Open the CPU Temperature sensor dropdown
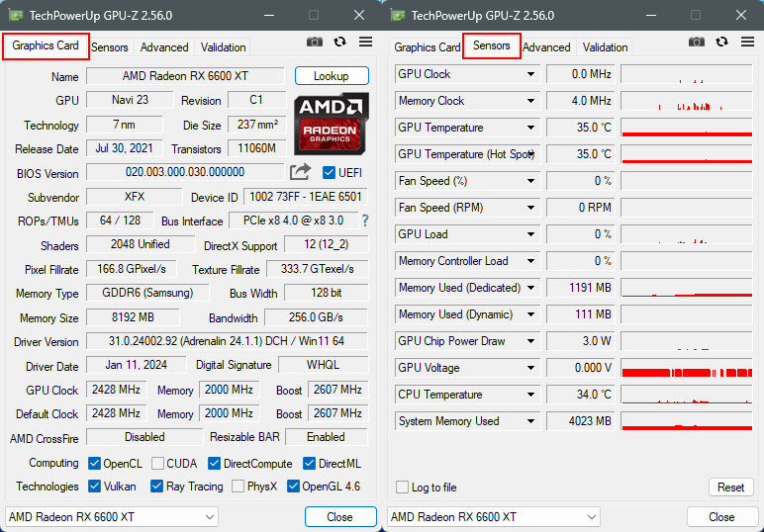 pos(530,395)
